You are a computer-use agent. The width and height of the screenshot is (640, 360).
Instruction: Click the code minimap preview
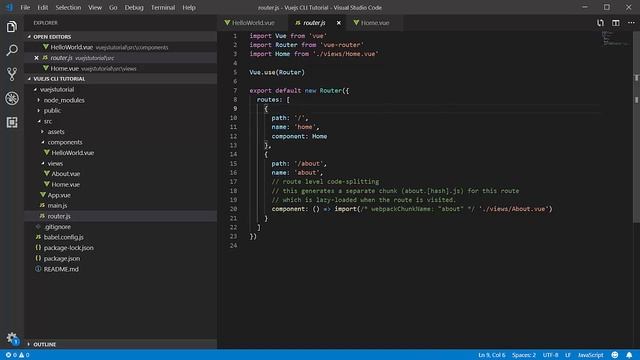tap(616, 39)
